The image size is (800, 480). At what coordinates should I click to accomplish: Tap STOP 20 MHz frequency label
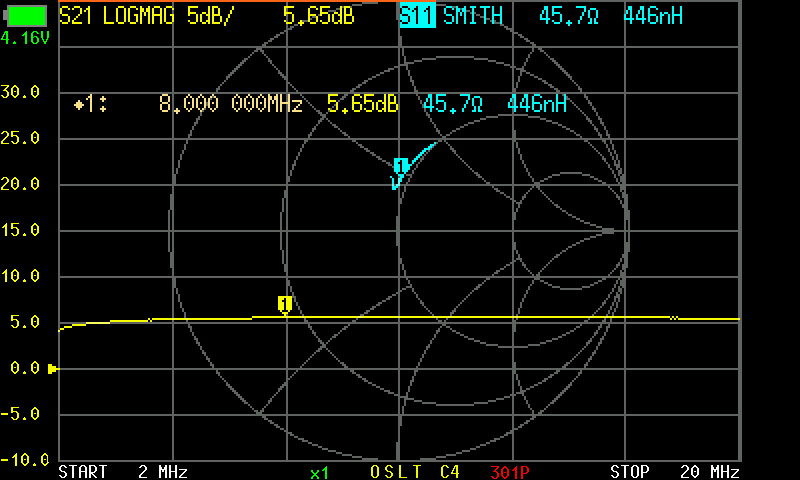[674, 471]
